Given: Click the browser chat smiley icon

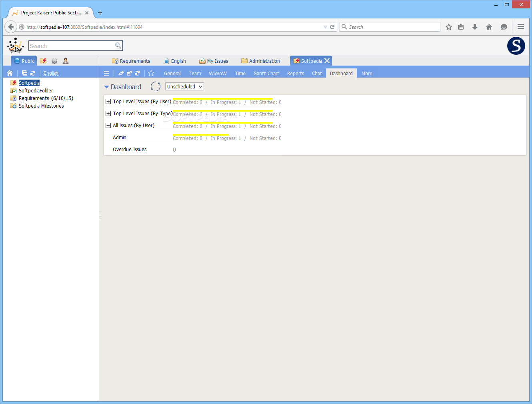Looking at the screenshot, I should click(504, 27).
